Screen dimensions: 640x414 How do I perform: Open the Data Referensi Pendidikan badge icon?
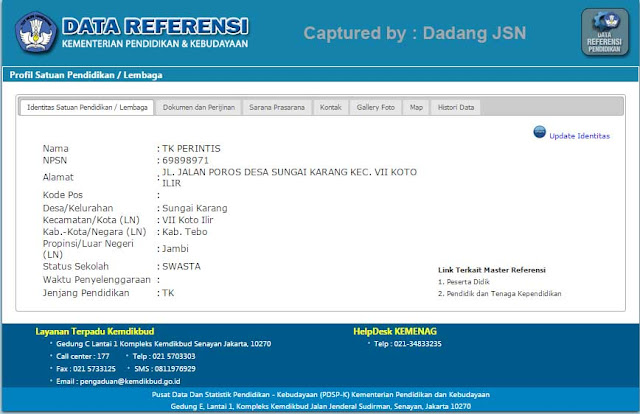(x=605, y=32)
